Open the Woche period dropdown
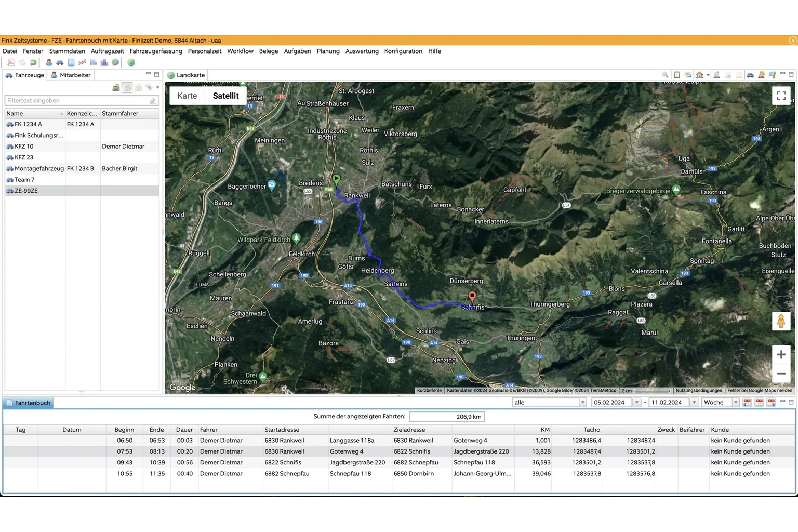The image size is (798, 532). click(735, 402)
